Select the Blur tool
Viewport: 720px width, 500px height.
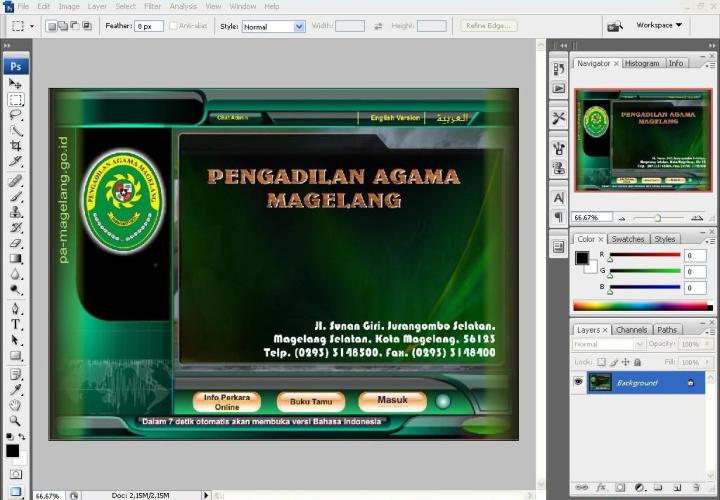pyautogui.click(x=15, y=274)
